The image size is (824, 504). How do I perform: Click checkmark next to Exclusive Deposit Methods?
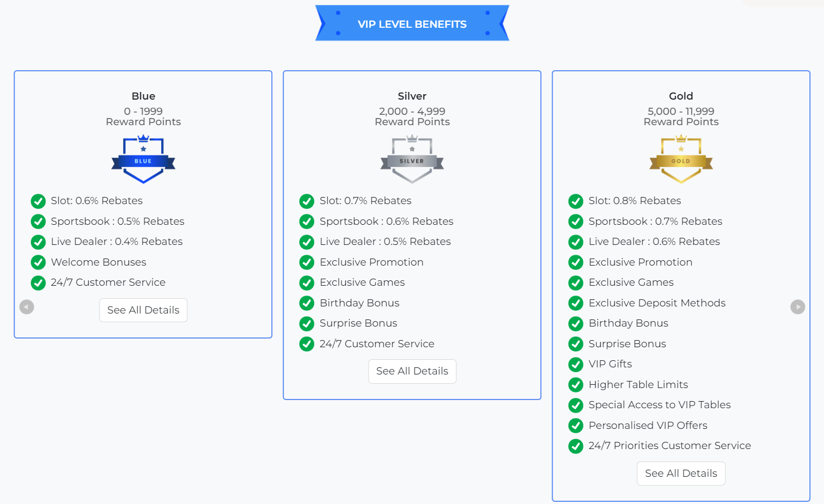pos(576,303)
